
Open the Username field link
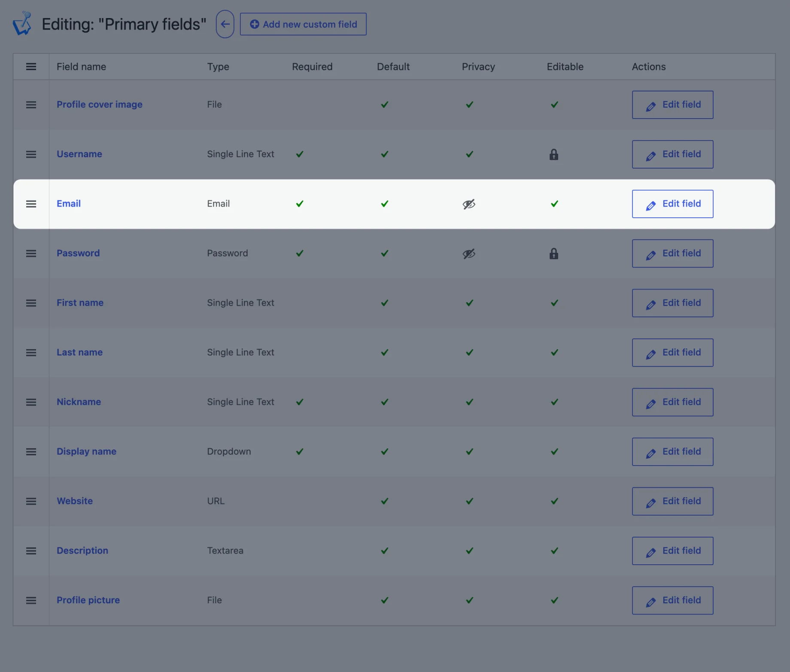click(79, 154)
